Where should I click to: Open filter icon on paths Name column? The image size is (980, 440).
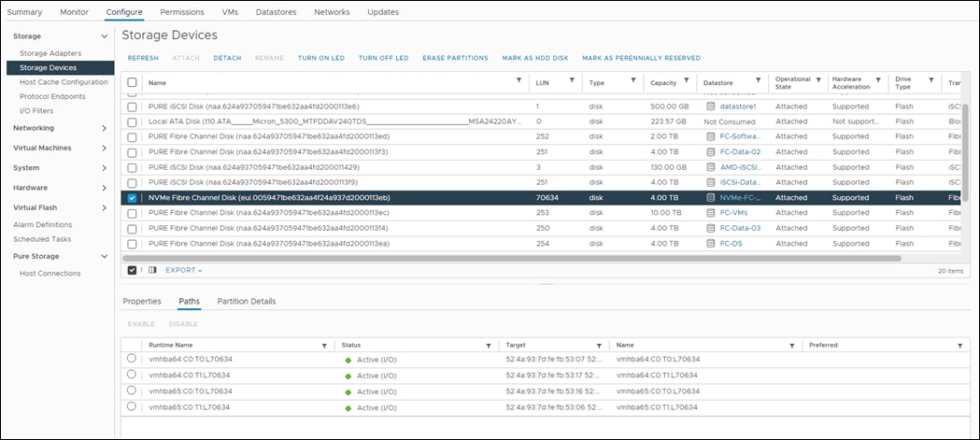click(791, 346)
